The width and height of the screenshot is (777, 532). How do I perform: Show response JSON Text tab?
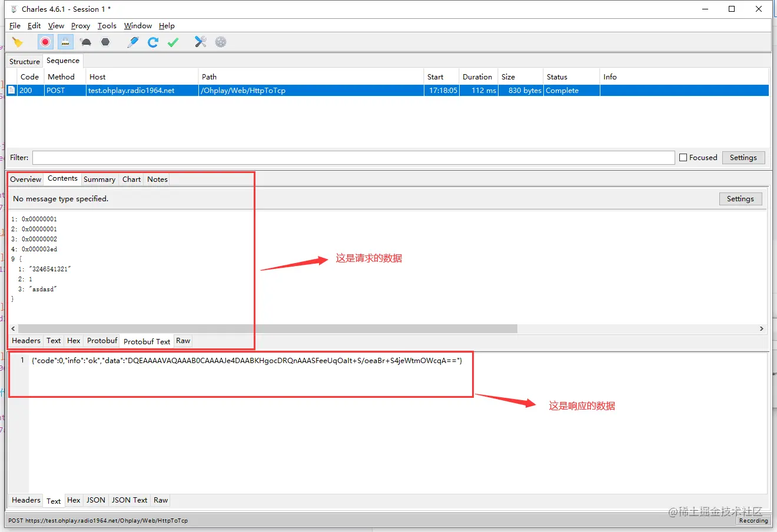129,500
